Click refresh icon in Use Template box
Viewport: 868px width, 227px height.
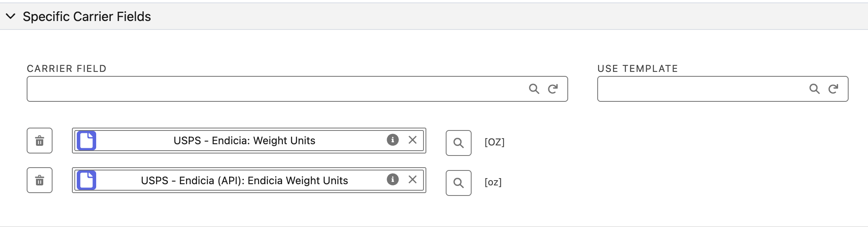833,89
